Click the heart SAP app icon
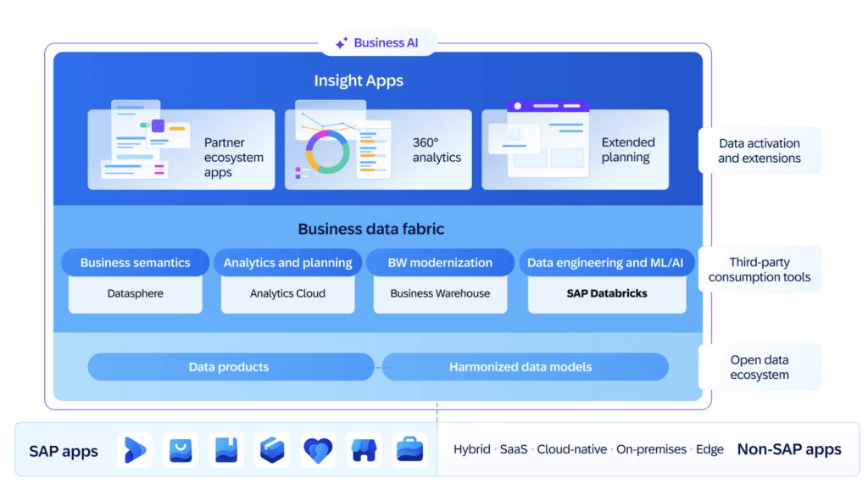868x490 pixels. [x=318, y=450]
